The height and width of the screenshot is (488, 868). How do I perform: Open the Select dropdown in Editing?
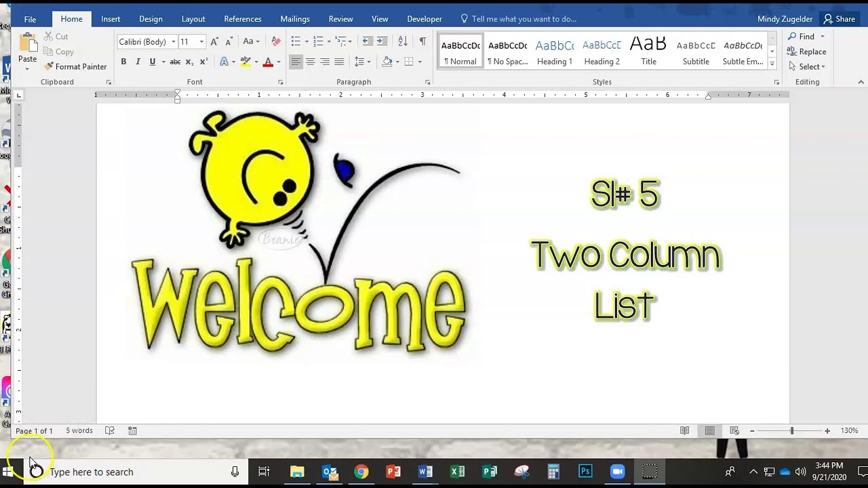[806, 66]
